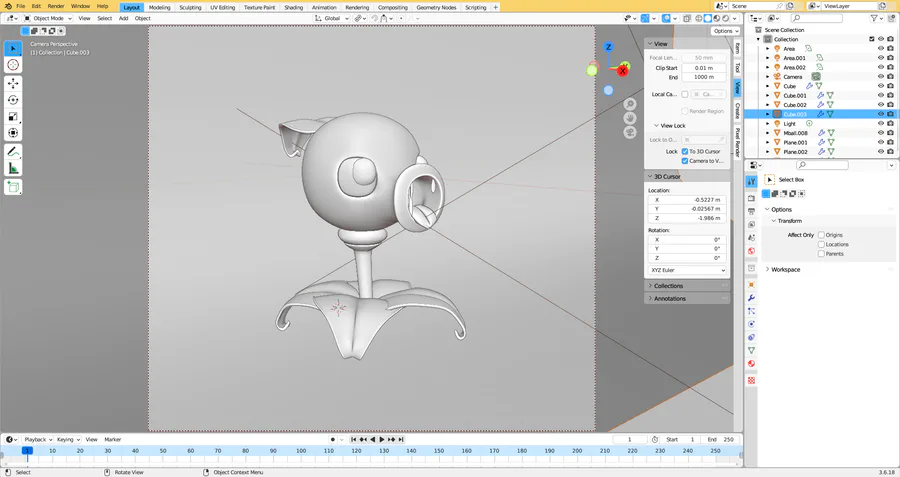This screenshot has width=900, height=477.
Task: Open sidebar Item tab
Action: [x=738, y=48]
